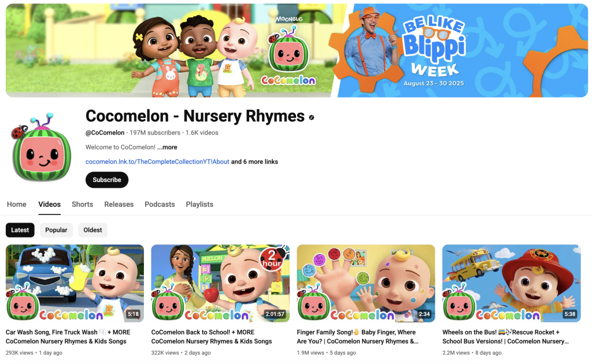Show the 'and 6 more links' list
592x364 pixels.
coord(254,161)
